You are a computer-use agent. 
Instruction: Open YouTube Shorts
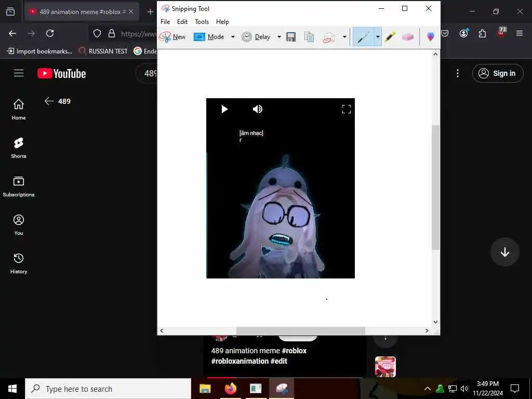click(19, 148)
